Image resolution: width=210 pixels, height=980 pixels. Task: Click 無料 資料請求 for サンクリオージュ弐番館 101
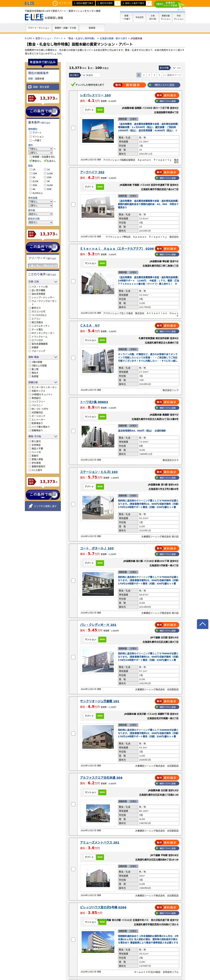167,701
